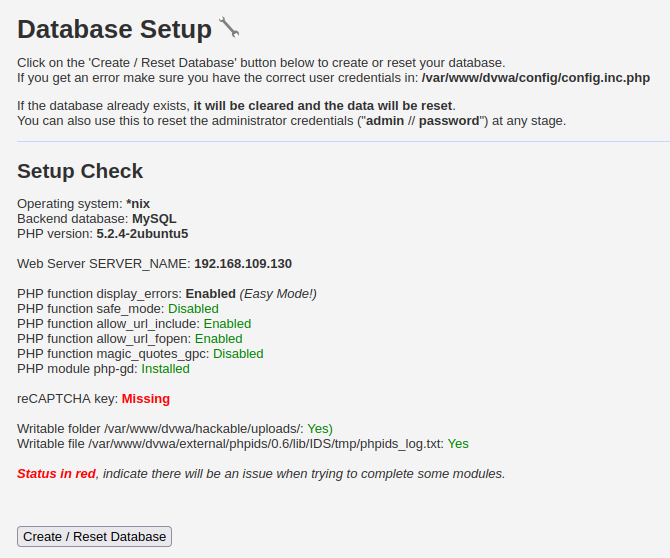Screen dimensions: 670x558
Task: Select the Setup Check heading
Action: coord(80,171)
